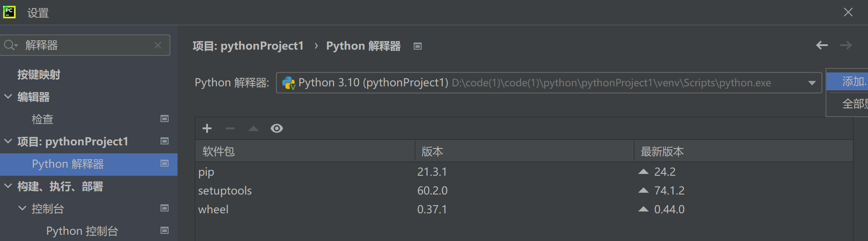This screenshot has height=241, width=868.
Task: Click upgrade arrow beside 24.2
Action: click(644, 171)
